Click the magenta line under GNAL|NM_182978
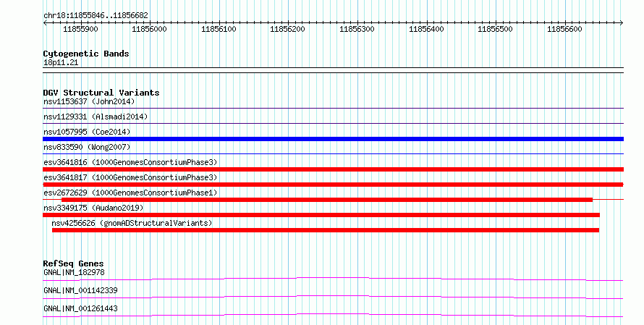This screenshot has width=644, height=325. click(333, 279)
